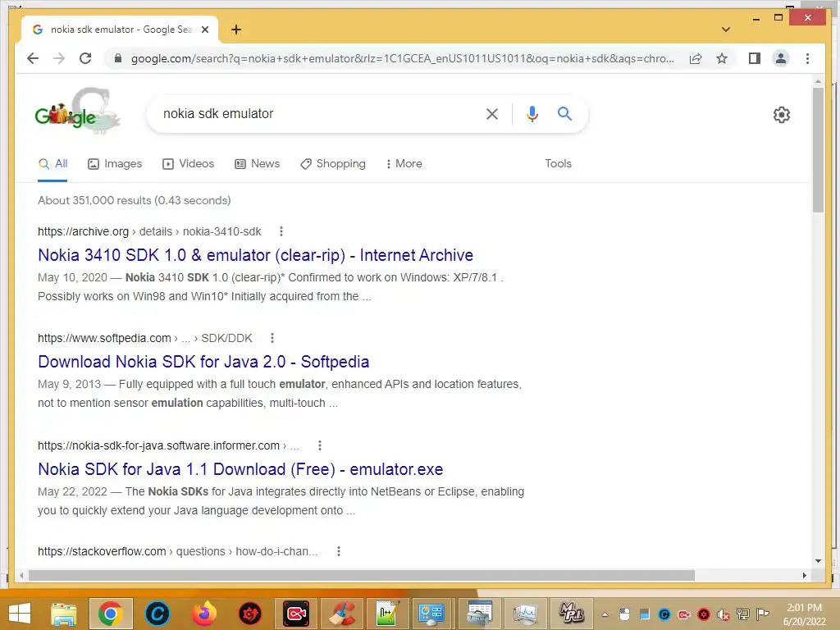Click the archive.org result URL breadcrumb
The height and width of the screenshot is (630, 840).
pos(149,231)
